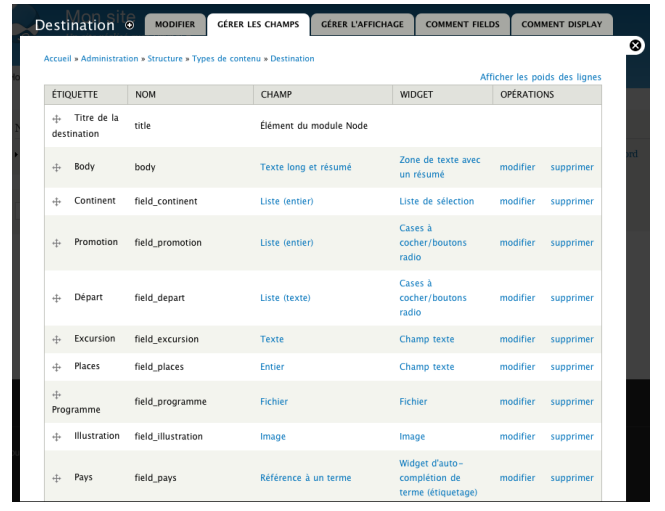Click the Excursion row drag handle
The width and height of the screenshot is (665, 511).
57,339
